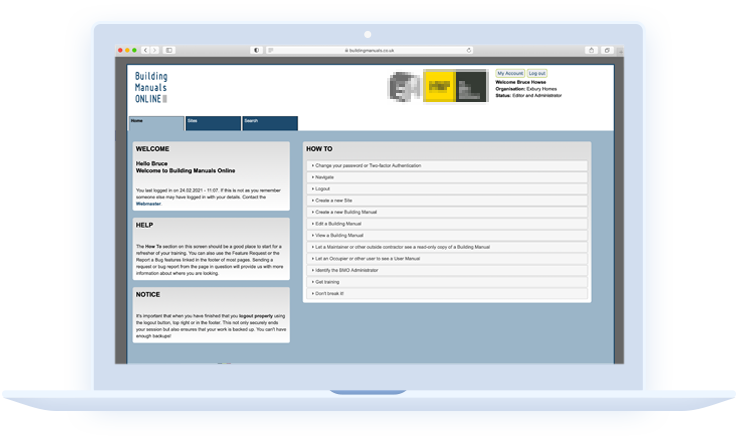Click the Safari back arrow

coord(146,50)
